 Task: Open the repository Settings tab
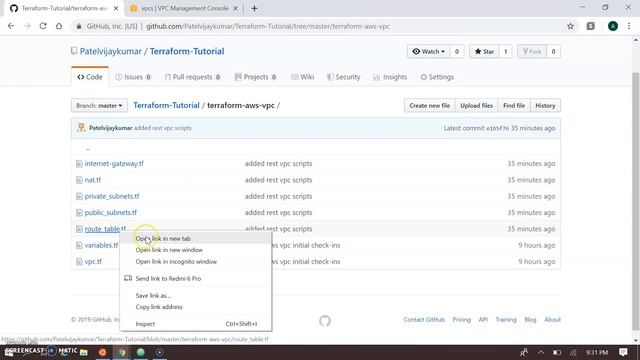click(437, 77)
